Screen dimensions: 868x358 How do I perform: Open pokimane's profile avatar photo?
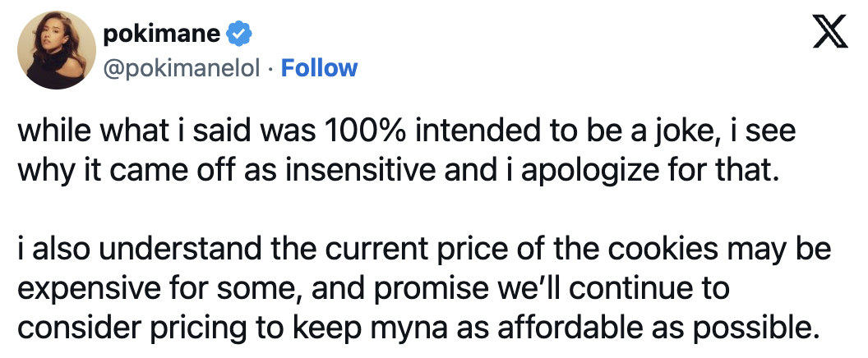[57, 50]
